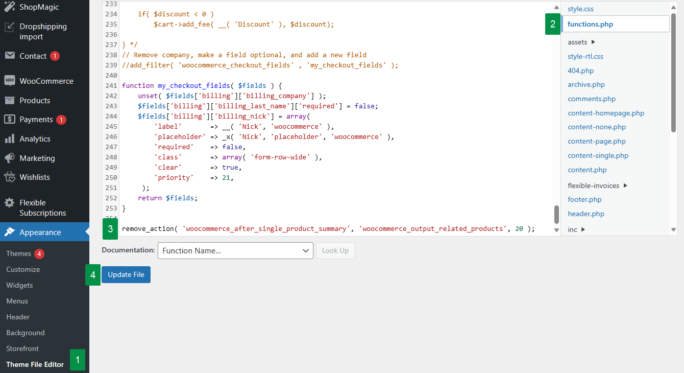Open content-single.php file
This screenshot has height=373, width=684.
pyautogui.click(x=598, y=155)
